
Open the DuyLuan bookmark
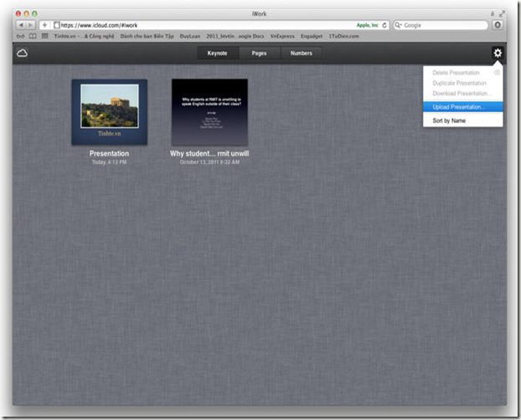pos(190,36)
